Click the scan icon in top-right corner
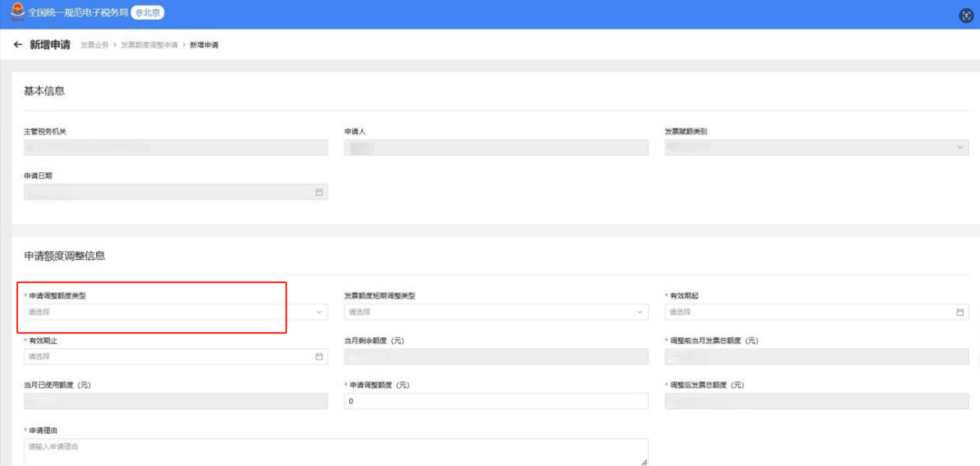The image size is (980, 466). 965,15
